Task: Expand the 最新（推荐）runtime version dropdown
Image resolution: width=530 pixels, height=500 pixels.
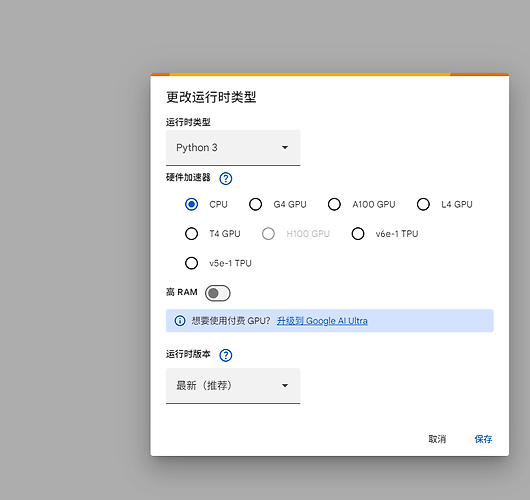Action: pyautogui.click(x=233, y=386)
